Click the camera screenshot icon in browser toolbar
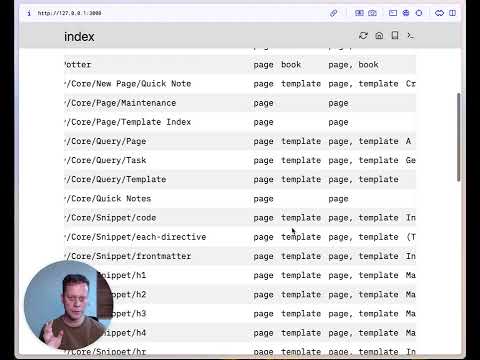This screenshot has width=480, height=360. pyautogui.click(x=372, y=13)
